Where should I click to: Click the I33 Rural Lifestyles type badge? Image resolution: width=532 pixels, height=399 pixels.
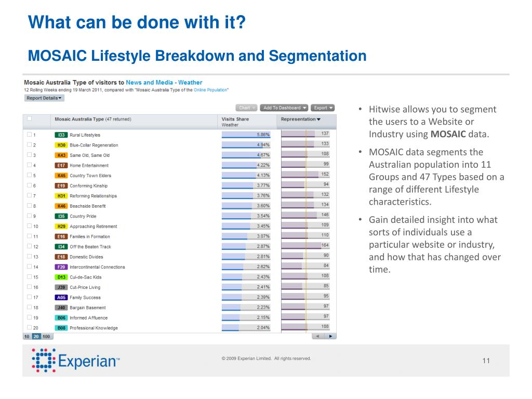tap(61, 135)
